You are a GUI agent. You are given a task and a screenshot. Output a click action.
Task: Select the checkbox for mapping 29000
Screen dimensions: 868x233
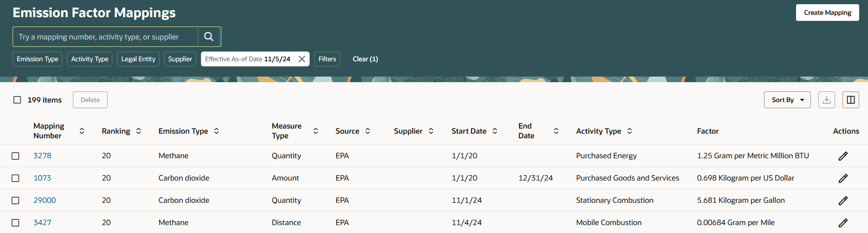[15, 201]
